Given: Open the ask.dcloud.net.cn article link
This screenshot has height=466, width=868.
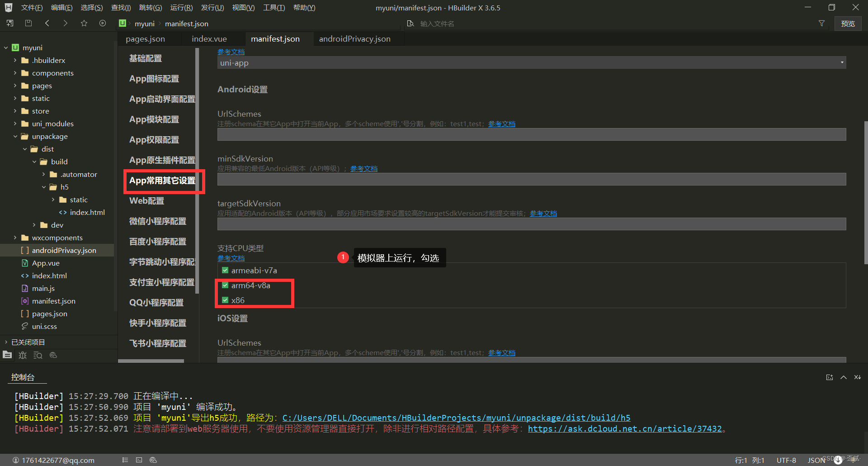Looking at the screenshot, I should pyautogui.click(x=625, y=428).
